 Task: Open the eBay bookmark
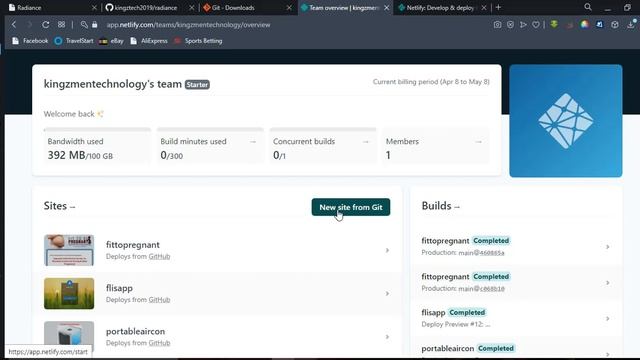click(x=111, y=41)
